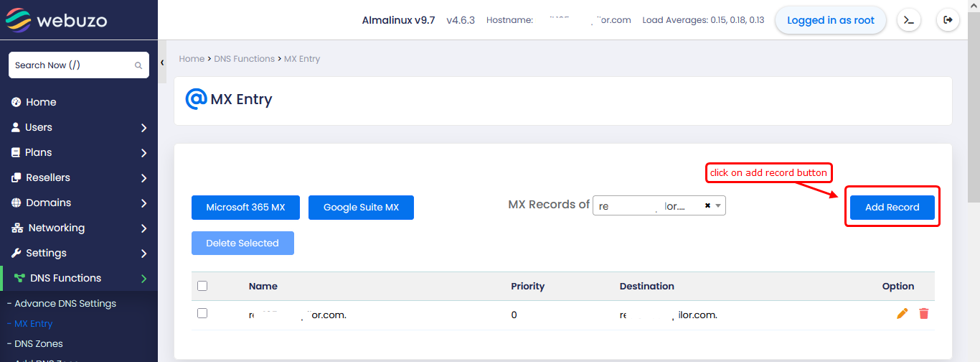980x362 pixels.
Task: Click the logout icon in header
Action: tap(948, 20)
